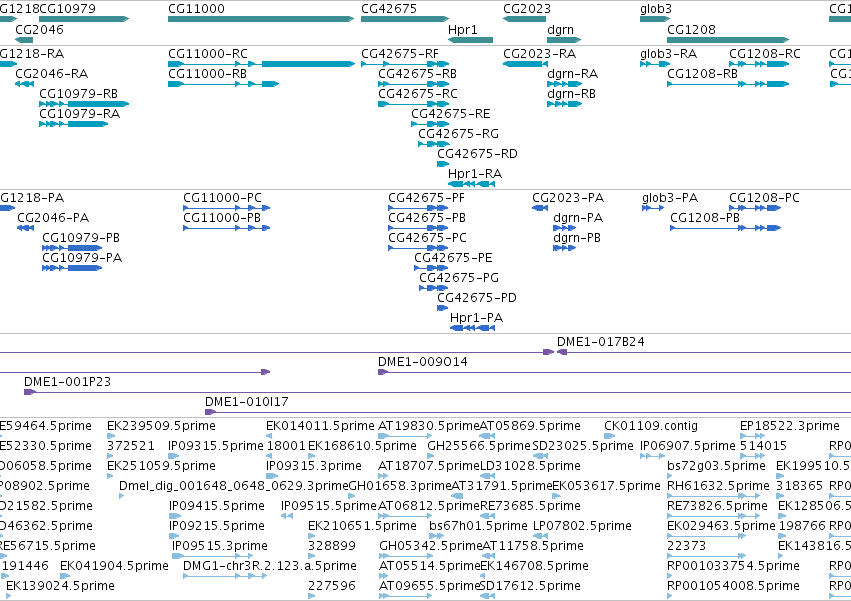Click the CG2023 gene name

point(526,9)
